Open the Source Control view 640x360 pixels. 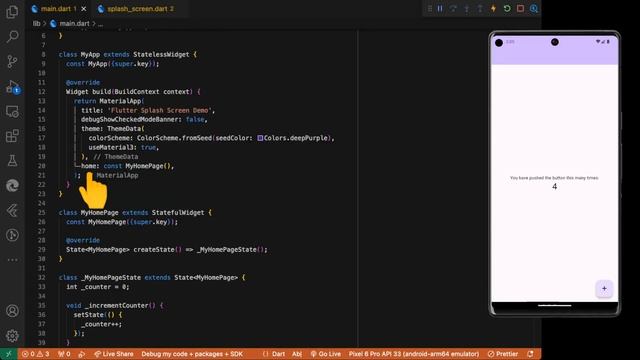click(x=12, y=62)
